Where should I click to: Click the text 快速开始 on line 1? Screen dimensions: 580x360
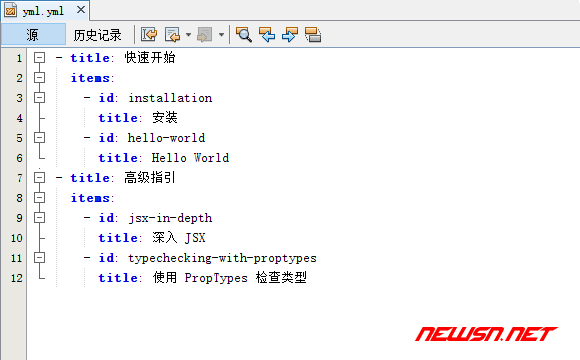(x=150, y=58)
